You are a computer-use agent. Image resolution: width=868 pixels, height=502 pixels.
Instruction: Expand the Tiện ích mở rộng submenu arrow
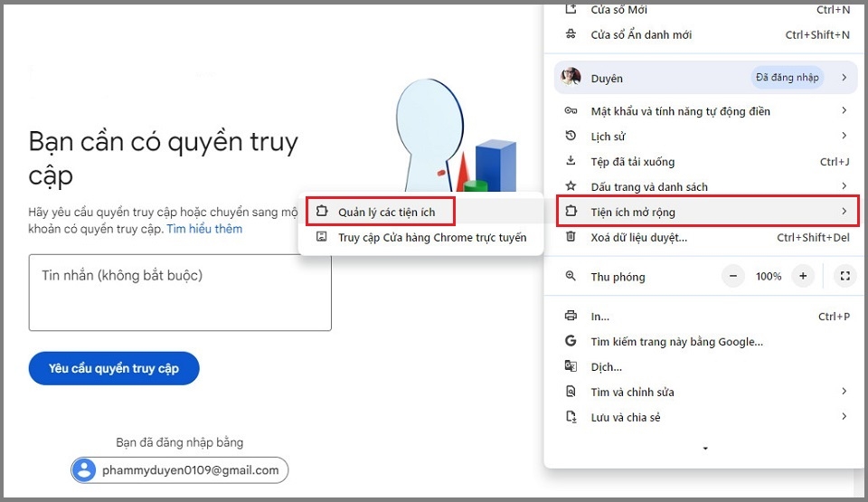click(844, 211)
